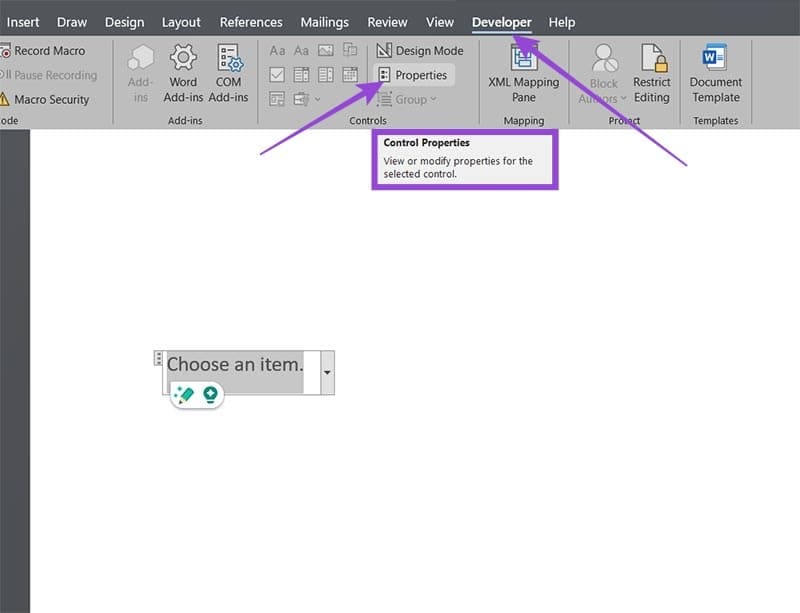
Task: Switch to the References tab
Action: pos(251,22)
